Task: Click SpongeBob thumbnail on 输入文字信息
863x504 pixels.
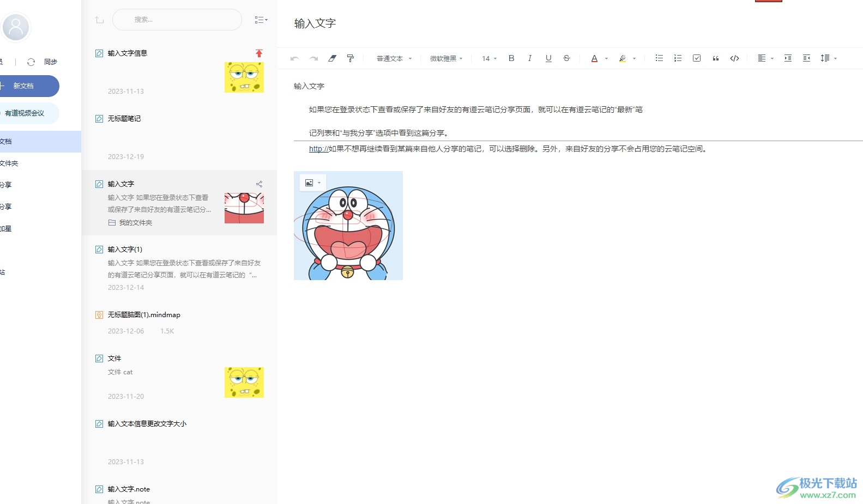Action: 244,77
